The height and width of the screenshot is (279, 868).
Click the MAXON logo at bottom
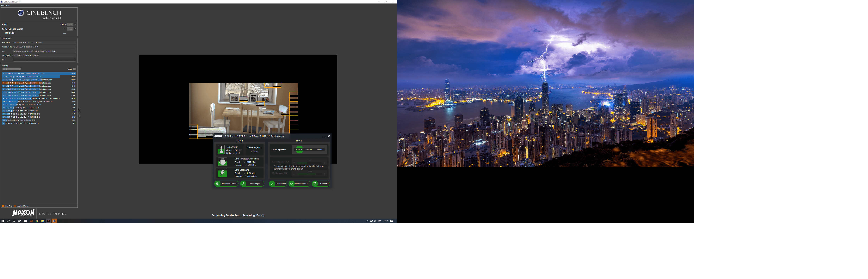point(23,213)
